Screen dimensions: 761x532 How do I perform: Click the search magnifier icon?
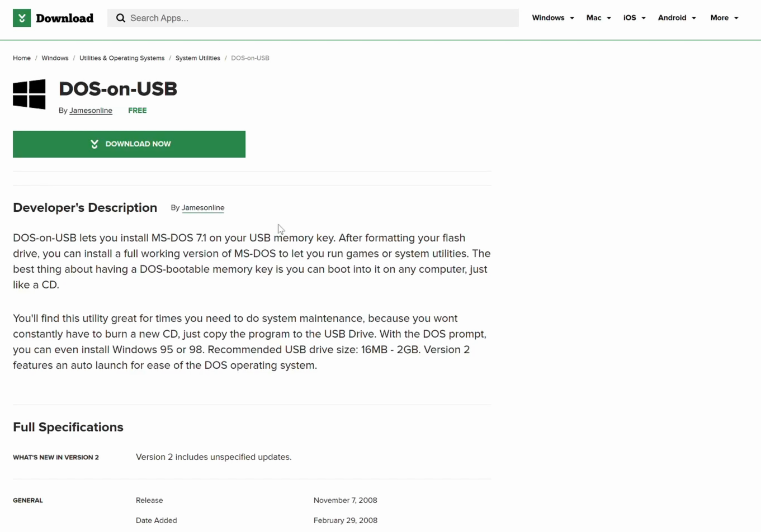(x=121, y=18)
